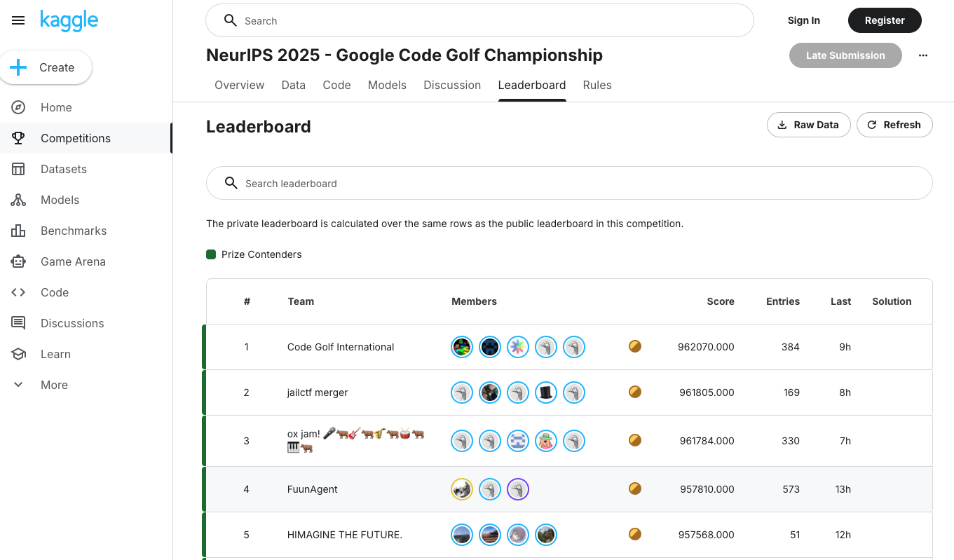Open the Competitions section in the sidebar
Image resolution: width=954 pixels, height=560 pixels.
pyautogui.click(x=75, y=138)
